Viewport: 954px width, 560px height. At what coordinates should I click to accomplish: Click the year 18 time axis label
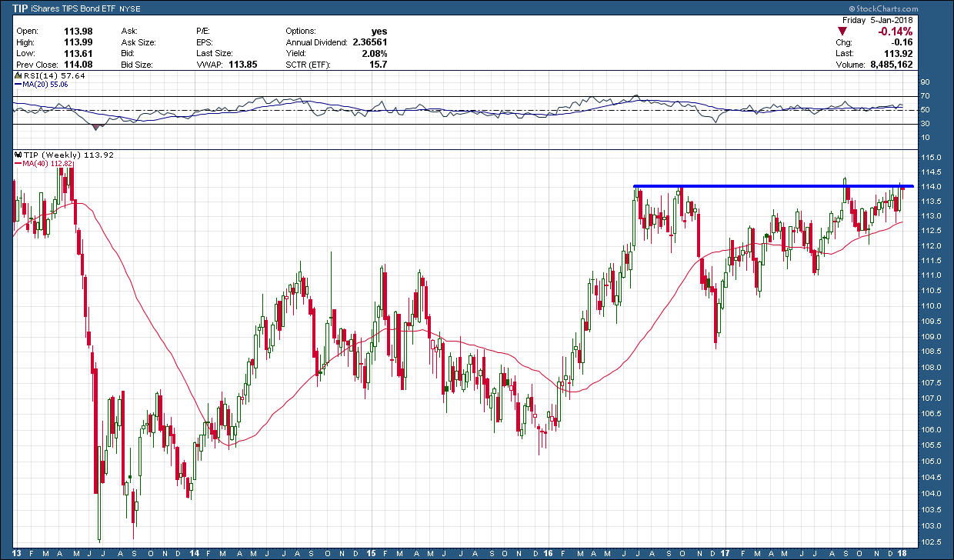[x=904, y=553]
